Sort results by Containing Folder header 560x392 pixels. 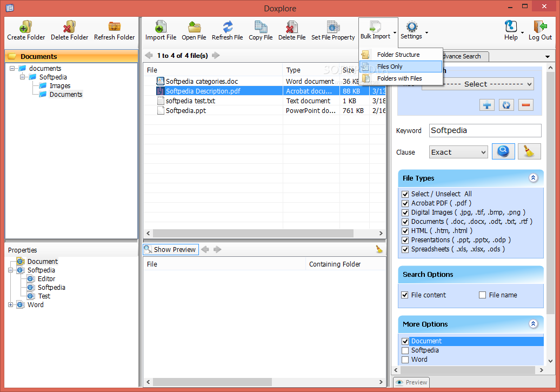[x=345, y=264]
